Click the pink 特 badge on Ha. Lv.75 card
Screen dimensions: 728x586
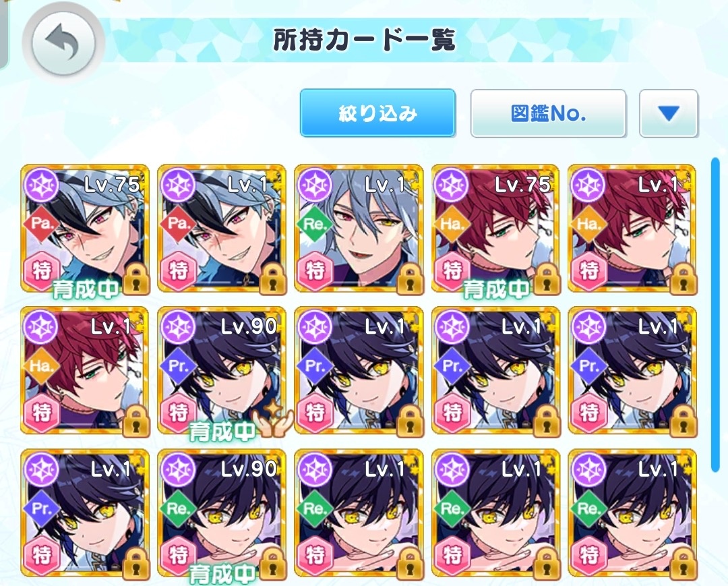(452, 270)
